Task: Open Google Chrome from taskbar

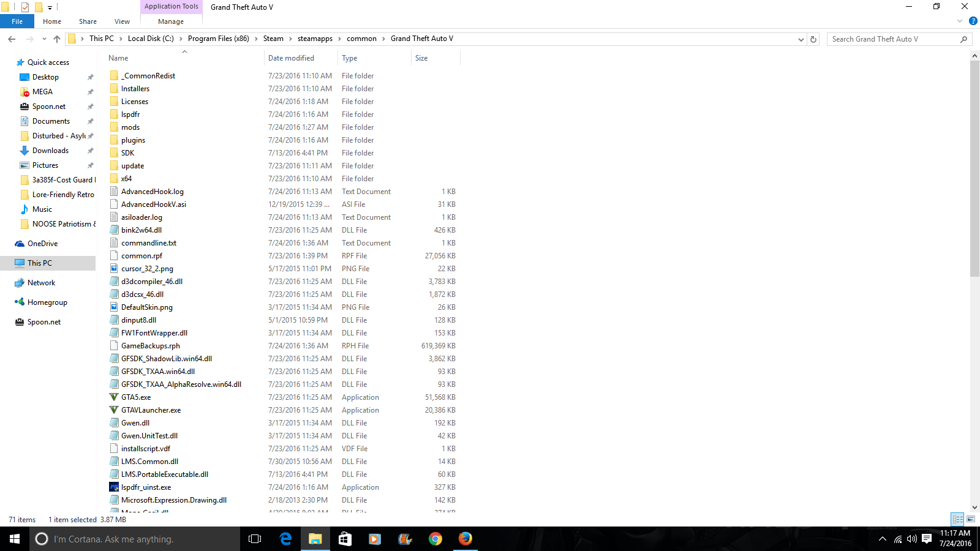Action: (x=435, y=539)
